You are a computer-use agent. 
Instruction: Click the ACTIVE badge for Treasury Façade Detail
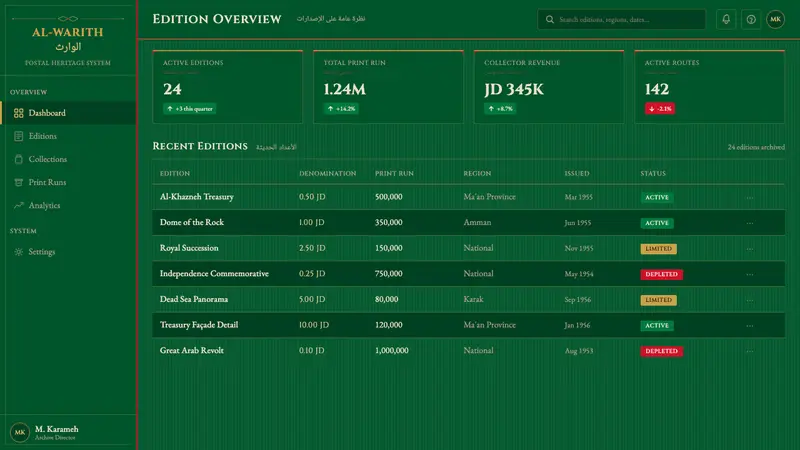click(x=657, y=326)
